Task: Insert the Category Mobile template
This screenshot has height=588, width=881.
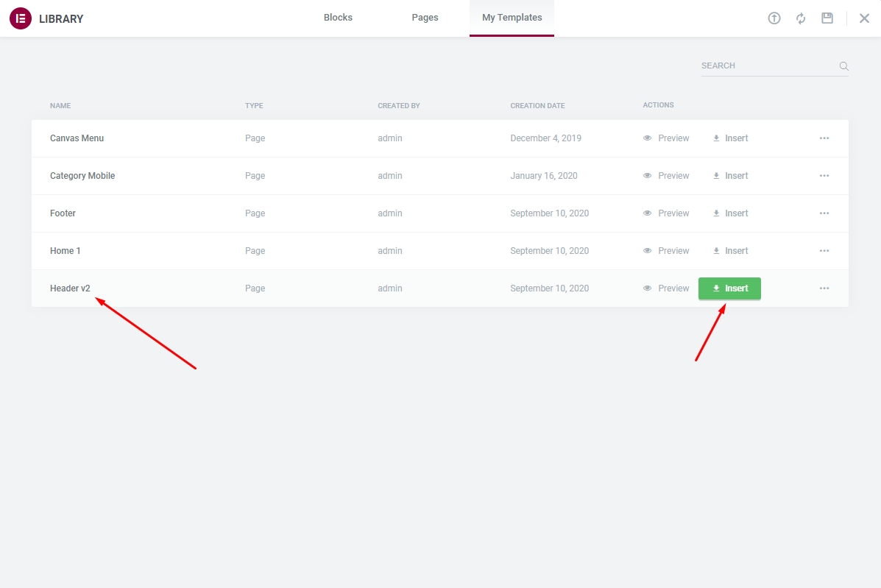Action: pos(730,176)
